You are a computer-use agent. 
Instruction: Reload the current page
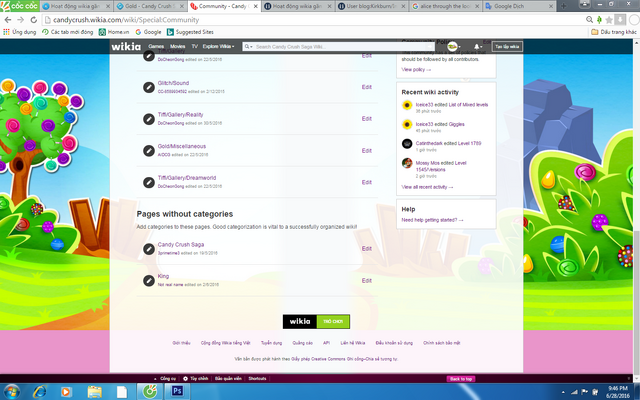[x=33, y=20]
